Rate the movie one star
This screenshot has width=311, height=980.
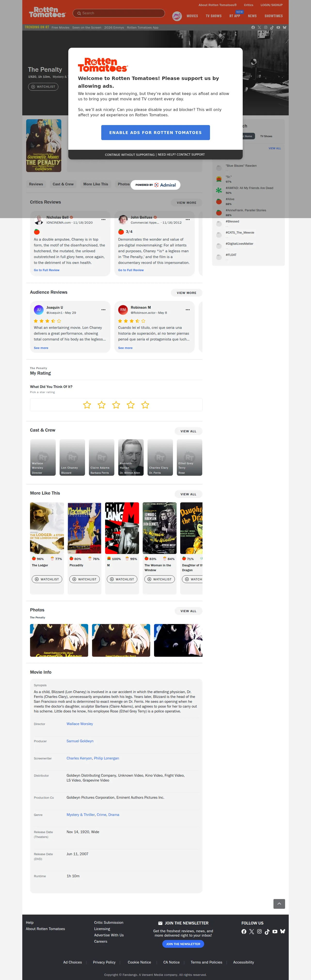87,405
